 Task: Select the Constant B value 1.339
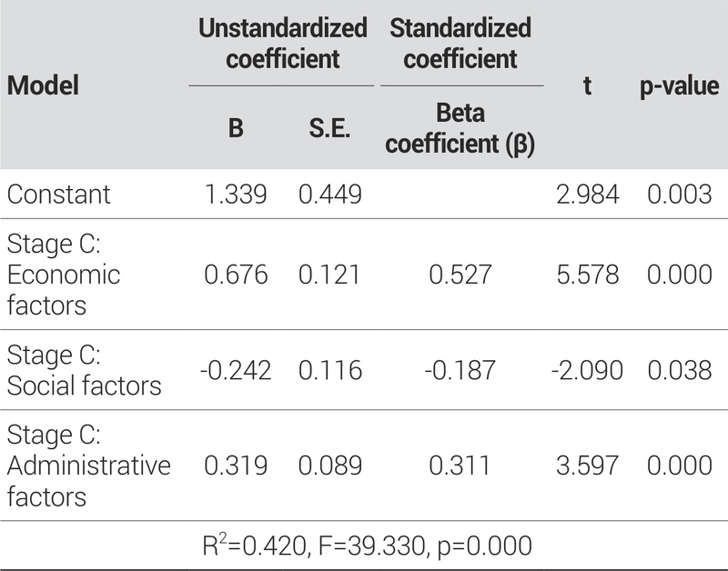tap(235, 194)
